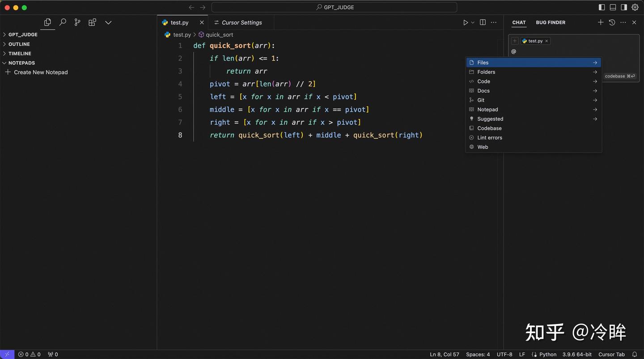This screenshot has width=644, height=359.
Task: Click the GPT_JUDGE search bar
Action: coord(334,7)
